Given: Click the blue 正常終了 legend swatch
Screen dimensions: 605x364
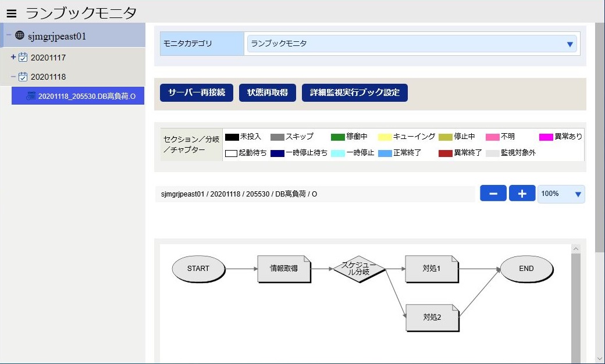Looking at the screenshot, I should pyautogui.click(x=385, y=154).
